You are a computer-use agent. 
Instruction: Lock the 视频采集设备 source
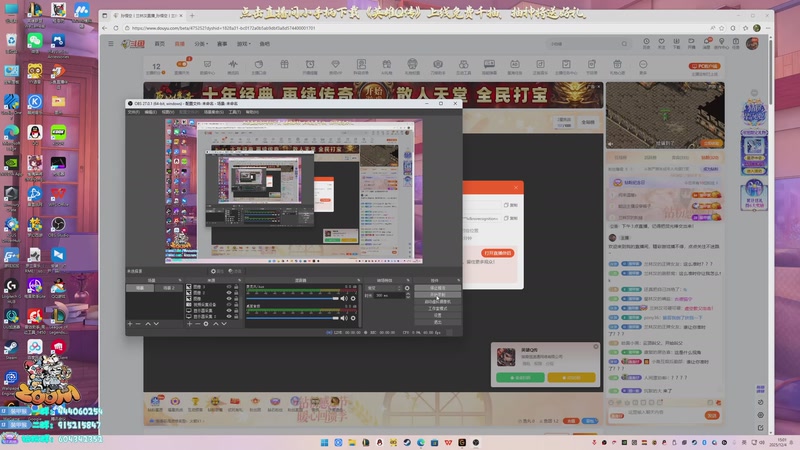point(236,305)
